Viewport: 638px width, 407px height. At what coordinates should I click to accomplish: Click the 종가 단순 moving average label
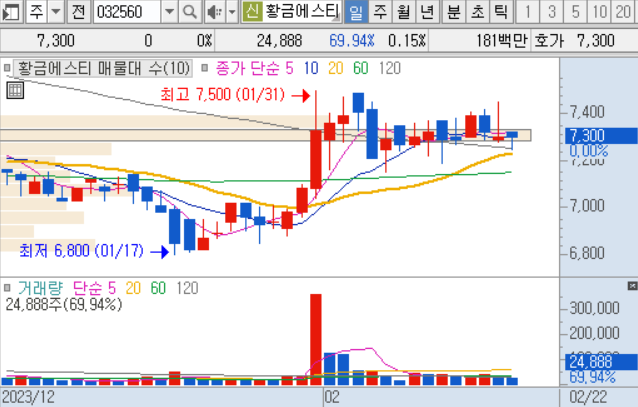coord(248,68)
